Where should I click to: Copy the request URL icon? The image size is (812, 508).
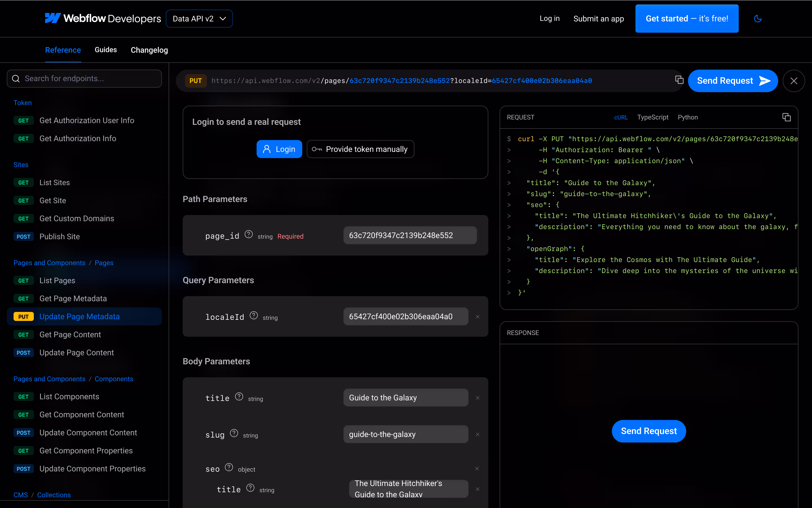[x=679, y=80]
